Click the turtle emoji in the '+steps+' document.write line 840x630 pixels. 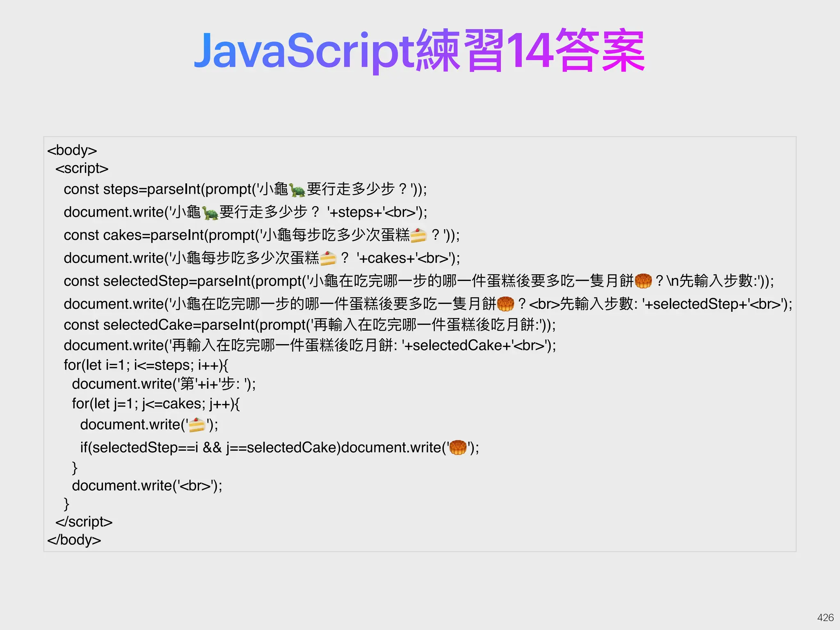(x=210, y=213)
